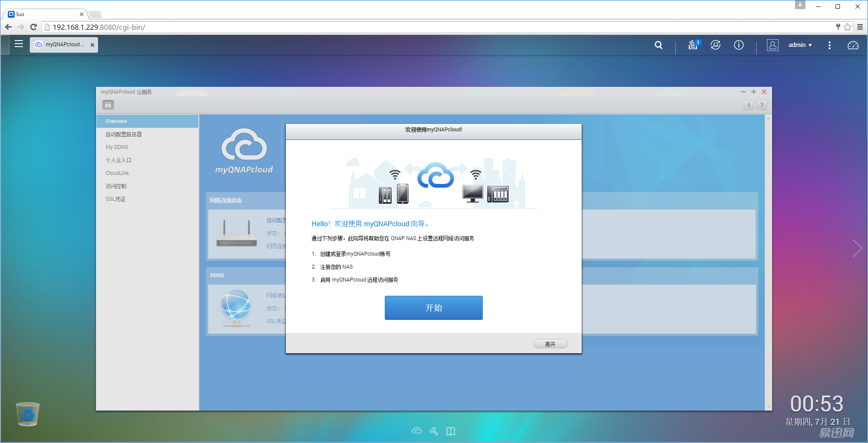This screenshot has height=443, width=868.
Task: Click the browser forward button
Action: click(x=21, y=27)
